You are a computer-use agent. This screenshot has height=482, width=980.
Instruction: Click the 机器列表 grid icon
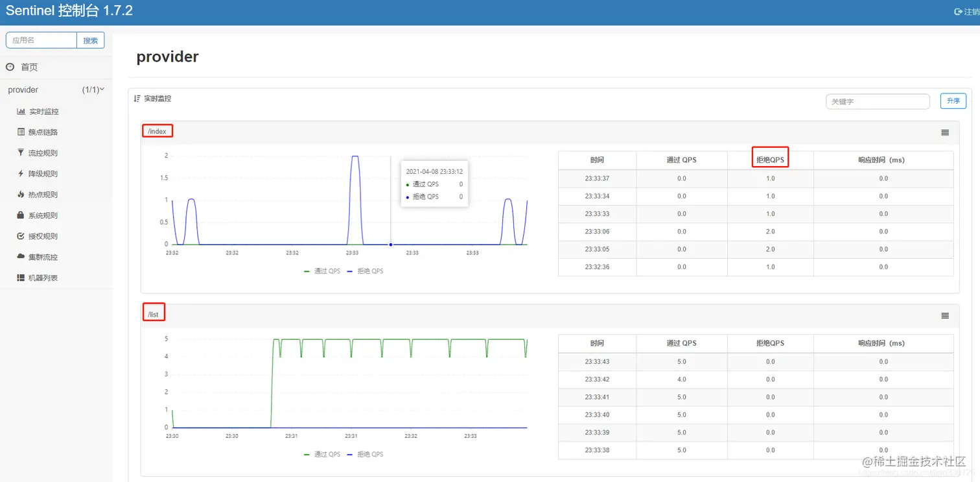click(21, 278)
